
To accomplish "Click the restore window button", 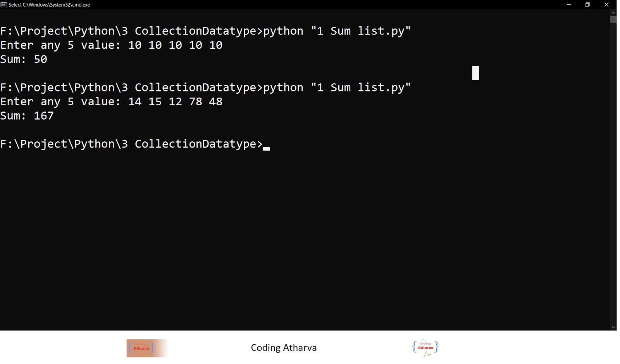I will tap(587, 5).
